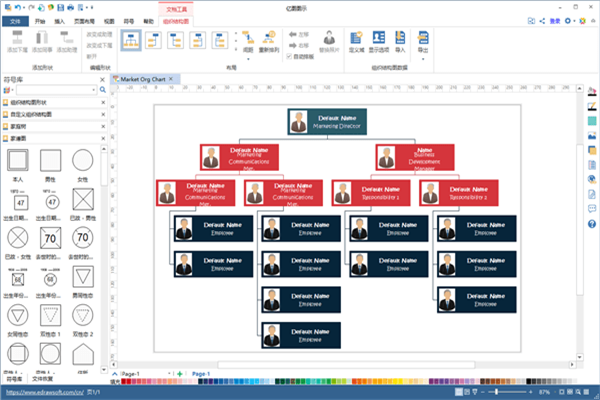Expand the Page-1 page selector dropdown

(169, 374)
